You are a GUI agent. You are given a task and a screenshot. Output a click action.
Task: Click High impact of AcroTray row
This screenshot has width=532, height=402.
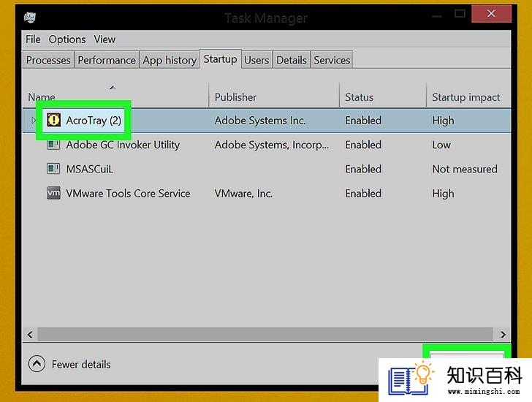(443, 121)
